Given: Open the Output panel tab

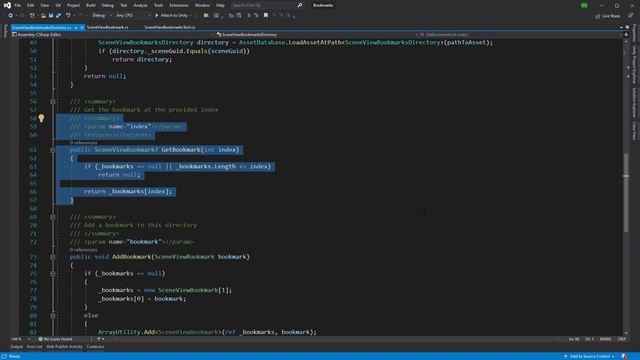Looking at the screenshot, I should pos(17,347).
